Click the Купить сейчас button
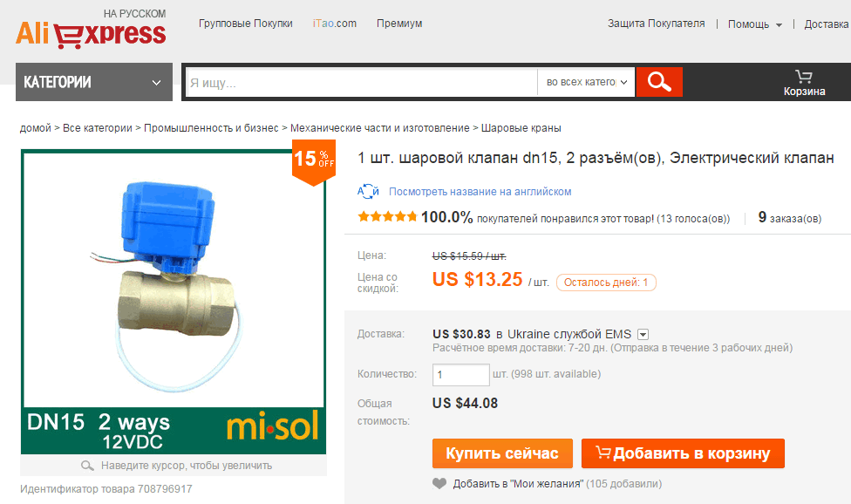851x504 pixels. [x=502, y=453]
